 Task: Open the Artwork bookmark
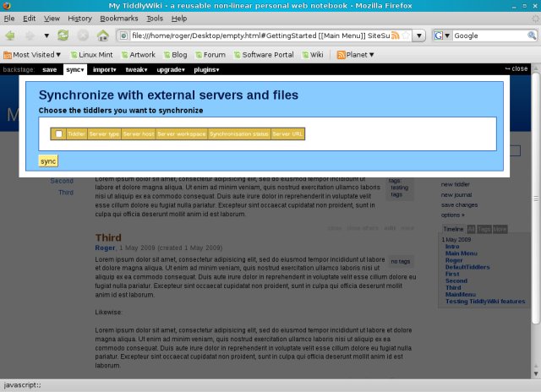tap(139, 55)
